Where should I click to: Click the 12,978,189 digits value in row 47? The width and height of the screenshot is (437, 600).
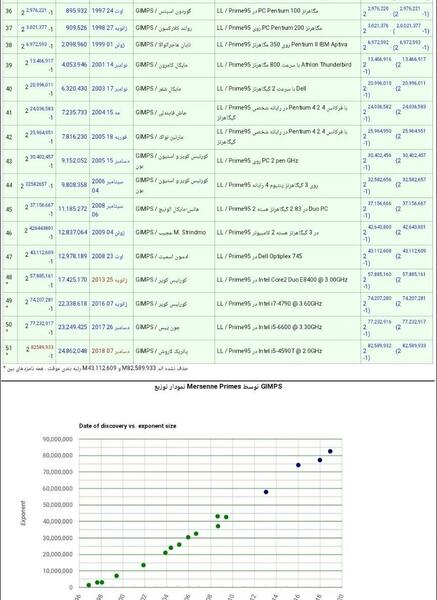coord(73,256)
